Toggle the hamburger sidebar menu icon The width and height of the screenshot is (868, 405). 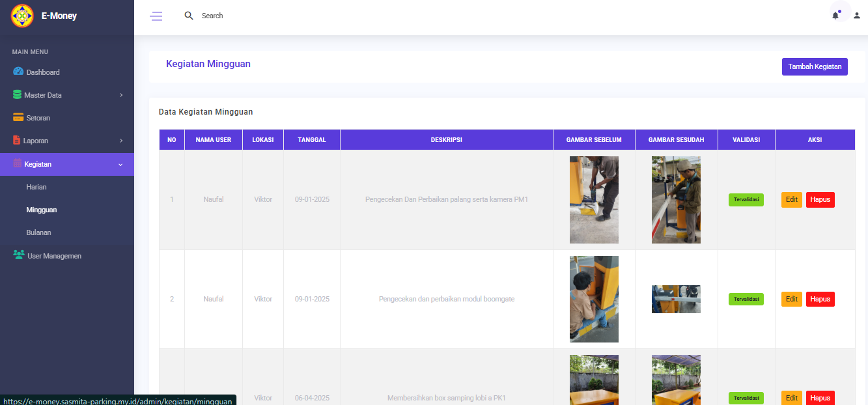pos(156,16)
